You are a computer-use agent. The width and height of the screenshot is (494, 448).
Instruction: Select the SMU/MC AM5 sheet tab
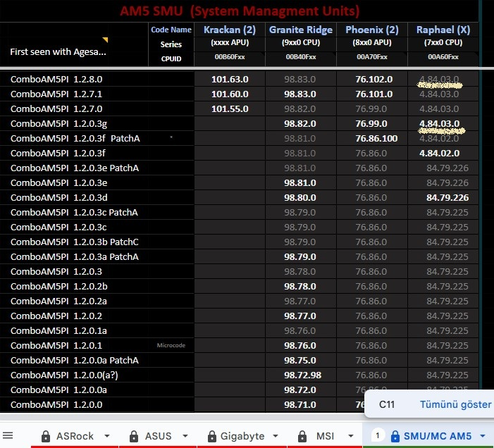pos(438,436)
